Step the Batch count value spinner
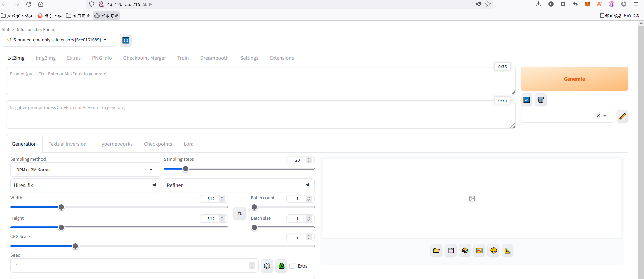The width and height of the screenshot is (644, 279). (x=309, y=199)
